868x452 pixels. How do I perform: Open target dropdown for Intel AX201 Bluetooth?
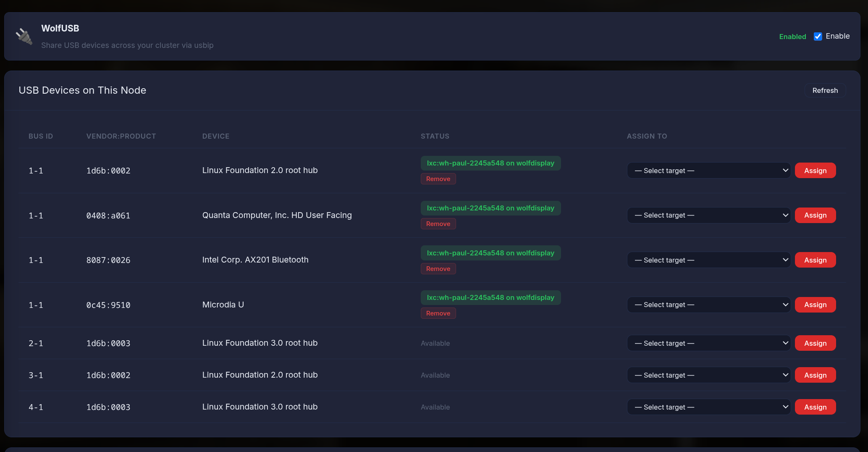pos(708,260)
